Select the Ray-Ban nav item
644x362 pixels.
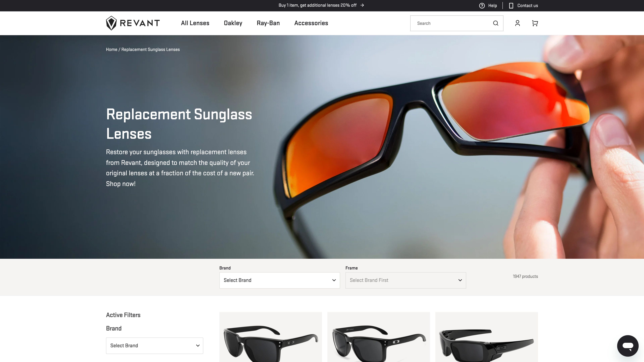pyautogui.click(x=268, y=23)
